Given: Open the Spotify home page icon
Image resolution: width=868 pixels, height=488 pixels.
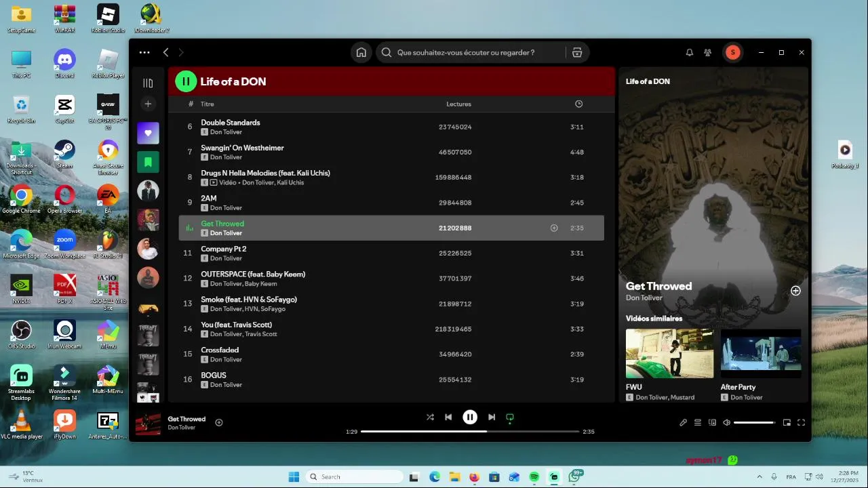Looking at the screenshot, I should click(361, 52).
